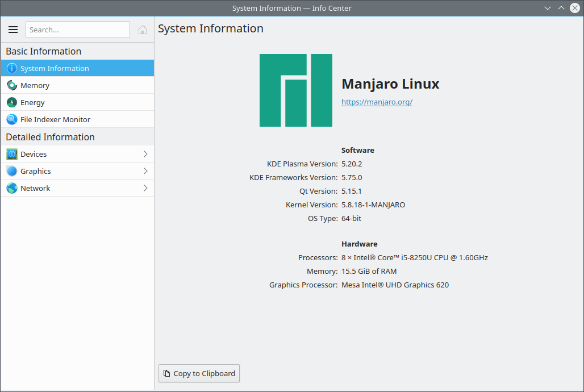This screenshot has height=392, width=584.
Task: Click the kernel version 5.8.18-1-MANJARO
Action: (373, 205)
